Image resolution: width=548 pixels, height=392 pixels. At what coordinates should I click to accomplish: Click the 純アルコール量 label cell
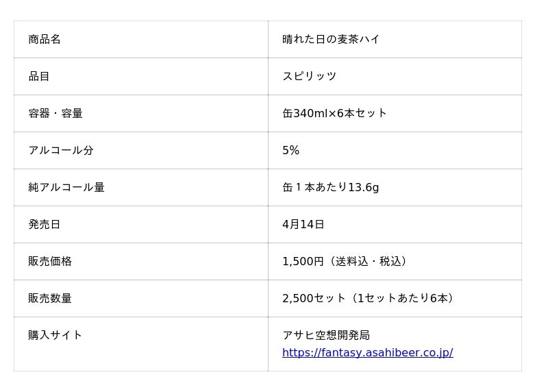tap(66, 188)
